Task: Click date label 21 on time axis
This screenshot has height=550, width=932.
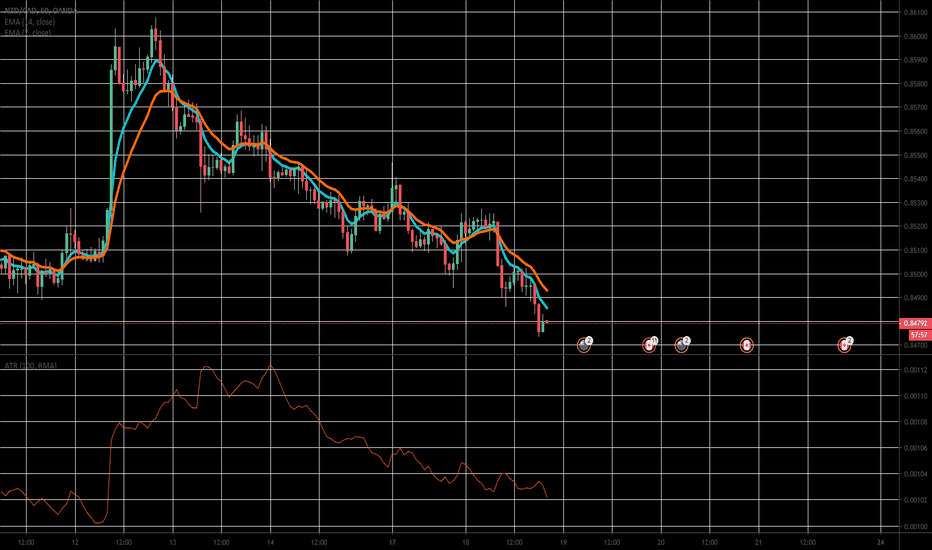Action: pyautogui.click(x=758, y=542)
